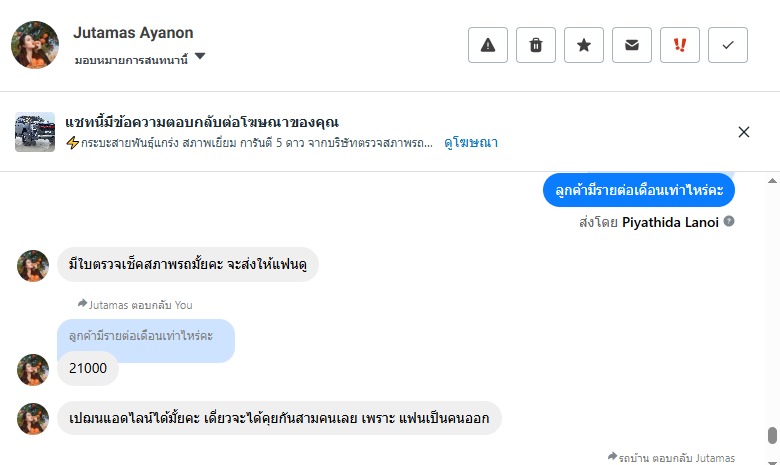Click help icon beside Piyathida Lanoi
Viewport: 780px width, 465px height.
pos(729,221)
